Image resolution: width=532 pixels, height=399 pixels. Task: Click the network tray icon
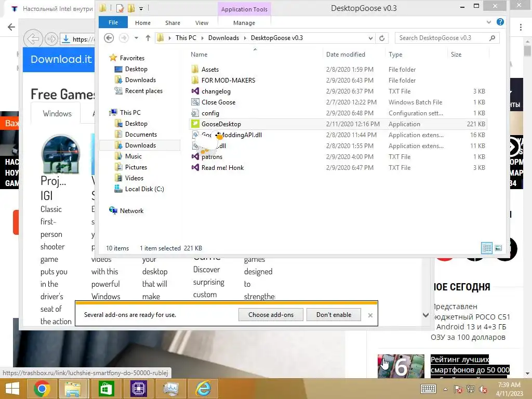[x=471, y=389]
